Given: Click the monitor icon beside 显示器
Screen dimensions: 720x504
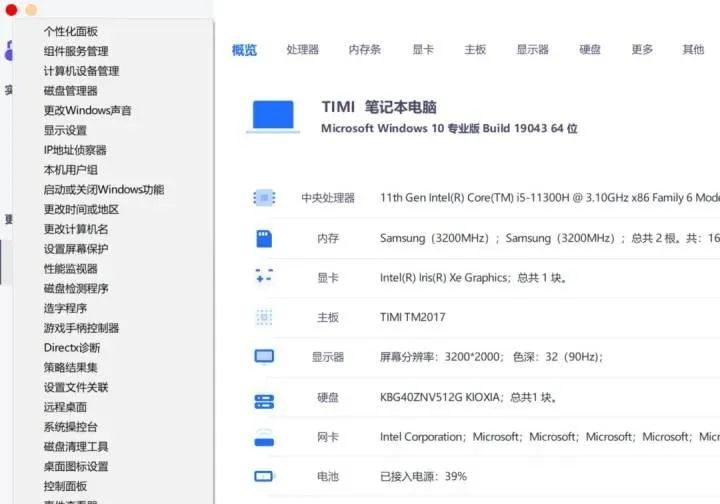Looking at the screenshot, I should [x=264, y=357].
